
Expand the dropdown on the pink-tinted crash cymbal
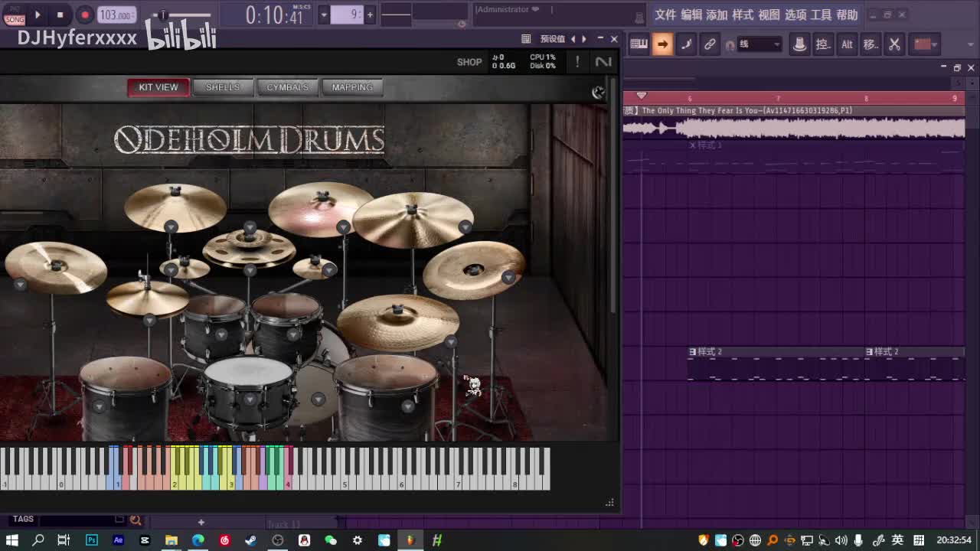pos(343,227)
